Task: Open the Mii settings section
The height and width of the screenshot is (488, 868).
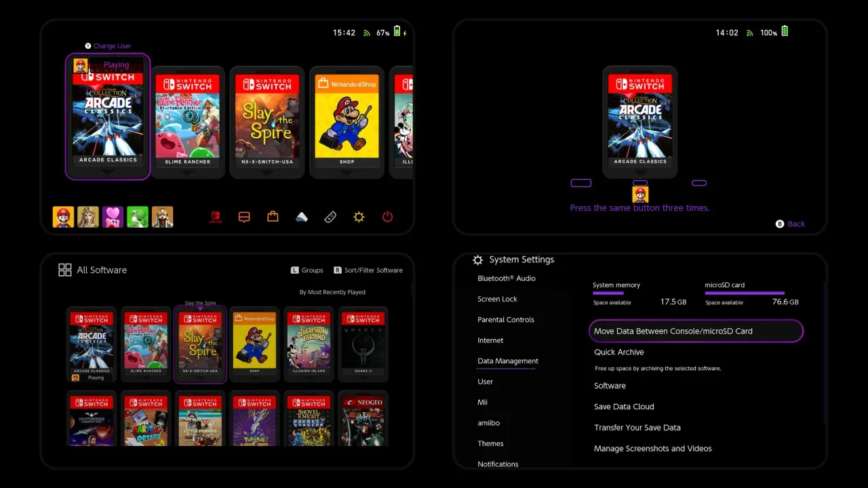Action: pos(482,402)
